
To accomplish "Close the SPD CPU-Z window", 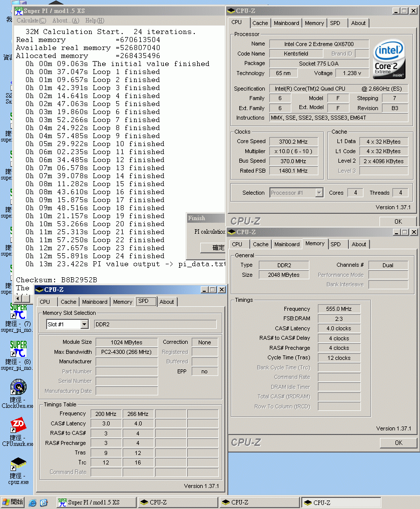I will (222, 290).
